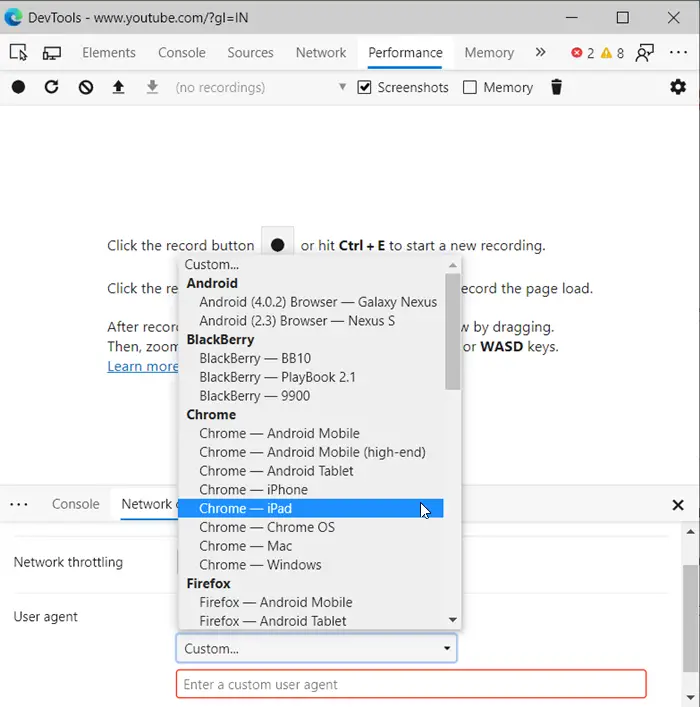
Task: Click the Network throttling label
Action: click(x=68, y=562)
